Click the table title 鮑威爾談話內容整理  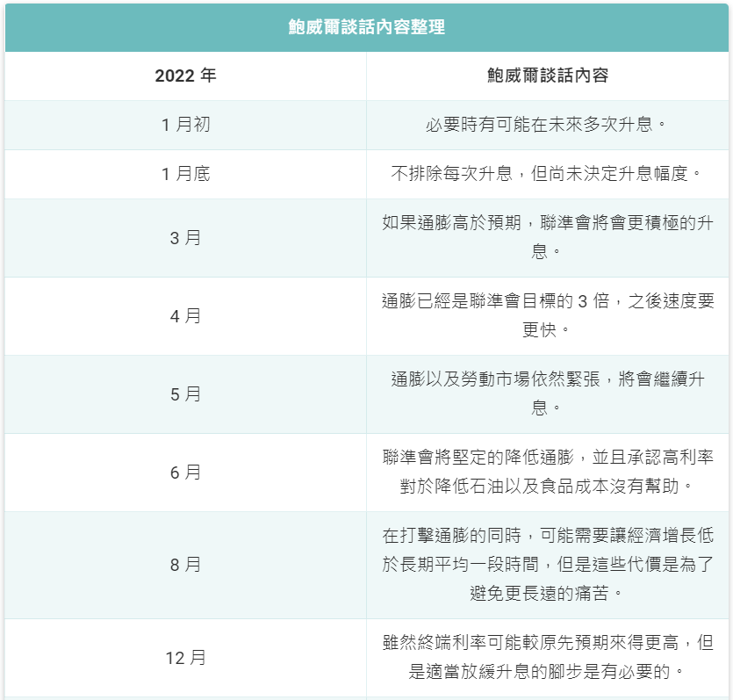point(367,27)
